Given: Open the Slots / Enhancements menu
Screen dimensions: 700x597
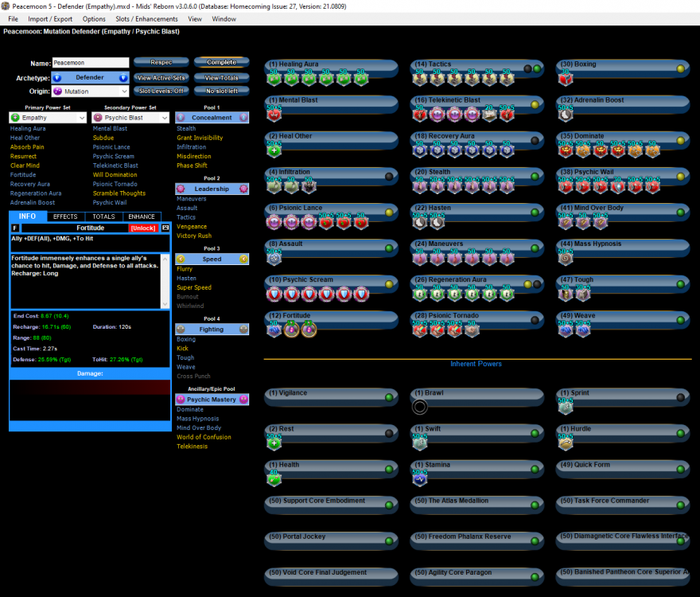Looking at the screenshot, I should [x=146, y=18].
